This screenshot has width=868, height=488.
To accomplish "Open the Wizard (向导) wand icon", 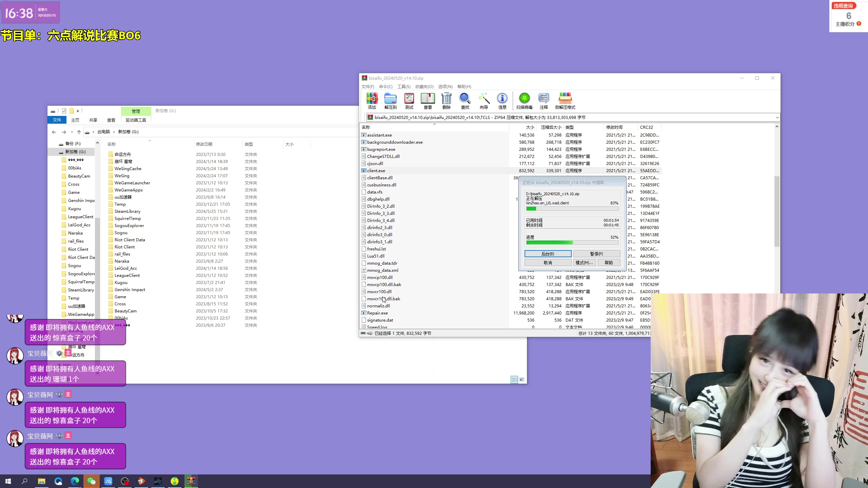I will point(484,101).
